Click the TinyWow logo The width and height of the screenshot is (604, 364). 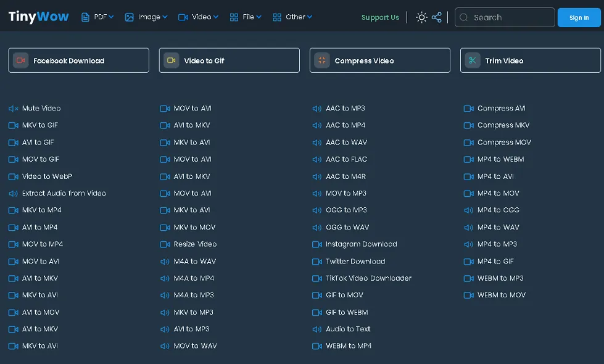(38, 17)
